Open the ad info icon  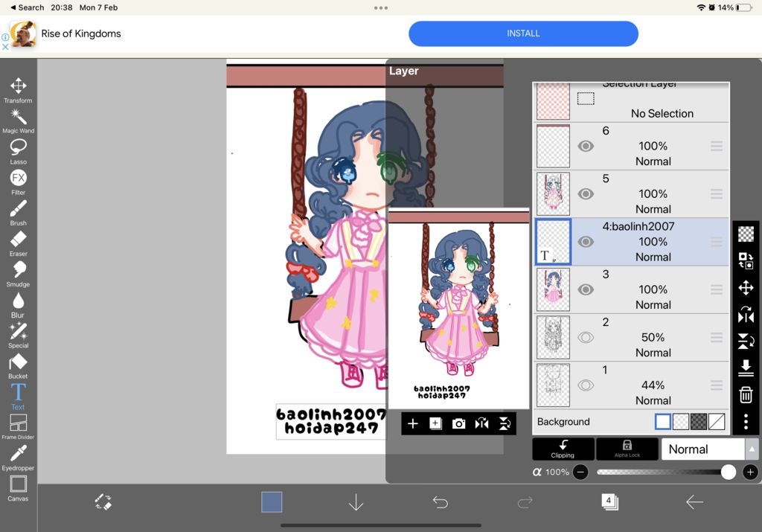(5, 37)
